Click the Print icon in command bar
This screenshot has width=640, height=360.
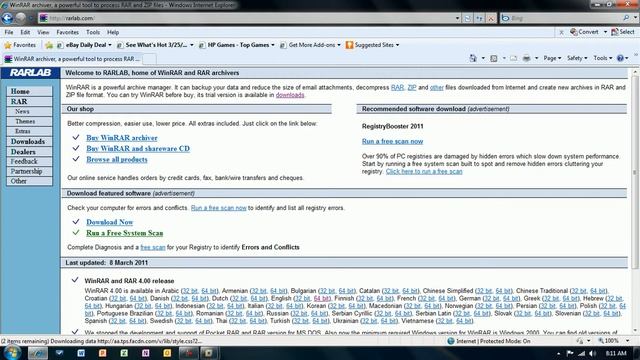(527, 58)
